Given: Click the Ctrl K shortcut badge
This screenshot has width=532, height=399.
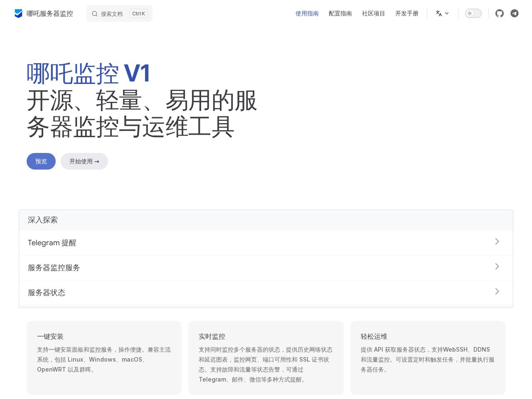Looking at the screenshot, I should pyautogui.click(x=138, y=13).
